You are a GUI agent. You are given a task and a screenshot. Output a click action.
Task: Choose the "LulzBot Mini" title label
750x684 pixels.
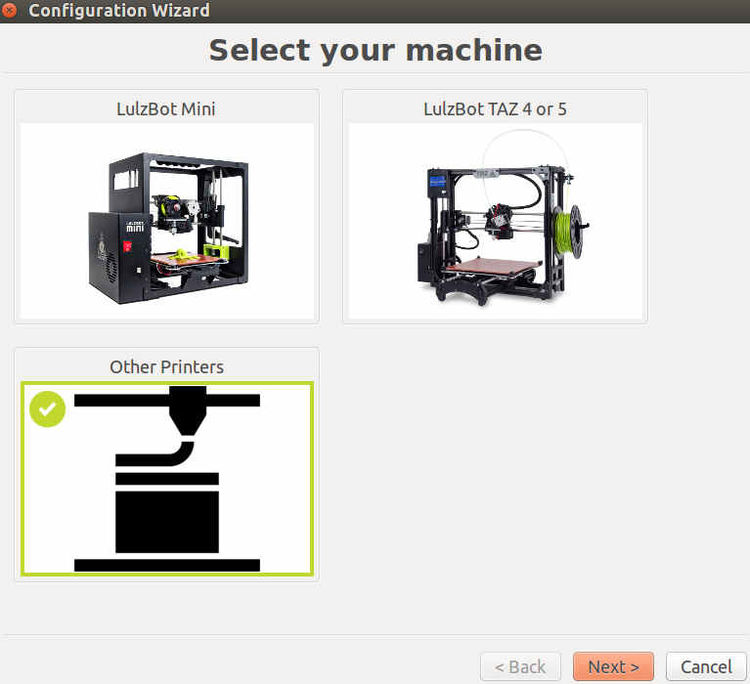click(x=166, y=108)
